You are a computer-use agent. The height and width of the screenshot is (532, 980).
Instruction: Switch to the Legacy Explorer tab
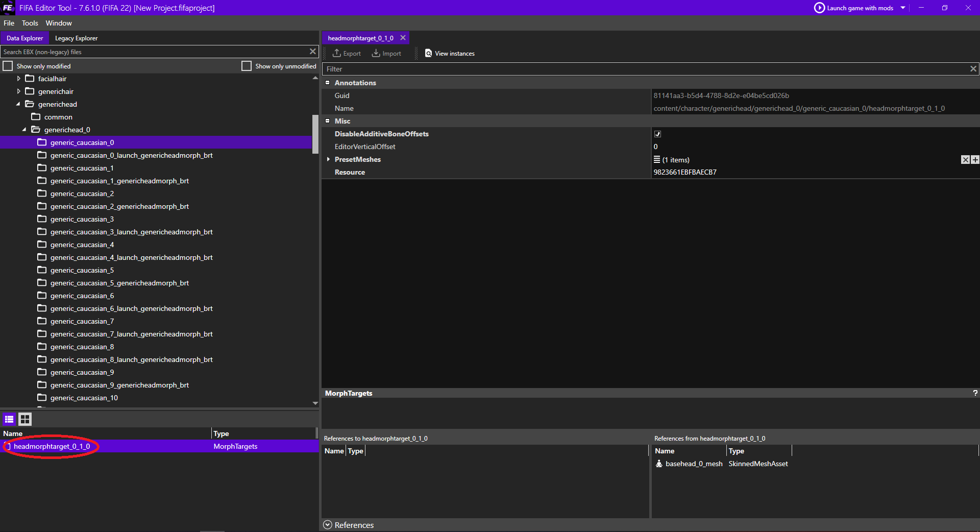[x=76, y=38]
